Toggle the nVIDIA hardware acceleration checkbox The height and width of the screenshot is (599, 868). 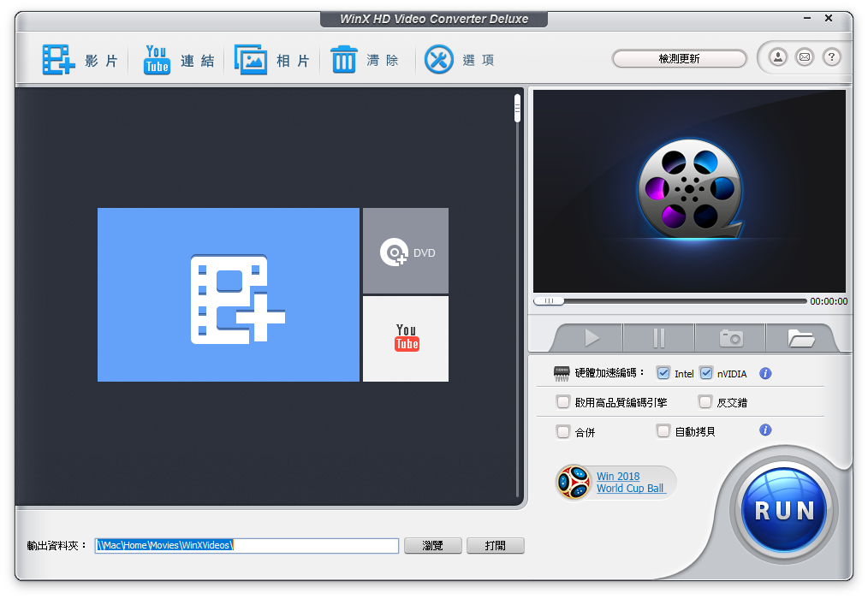pos(706,373)
